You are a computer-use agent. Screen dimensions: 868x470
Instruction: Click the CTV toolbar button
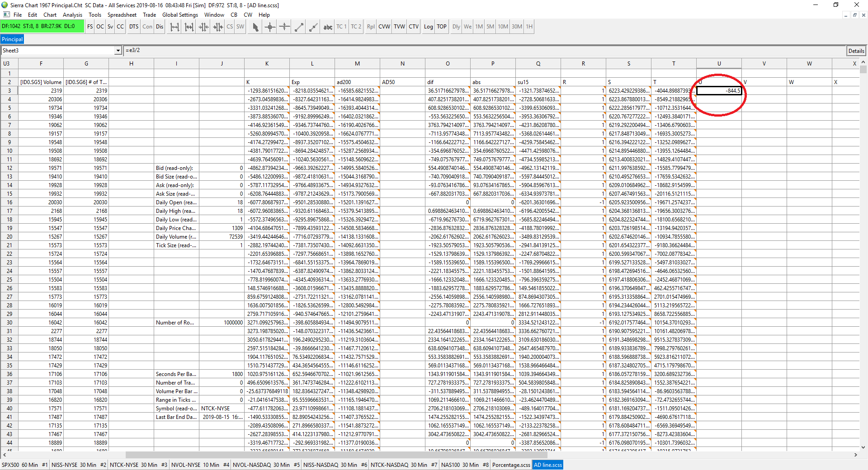[x=414, y=27]
